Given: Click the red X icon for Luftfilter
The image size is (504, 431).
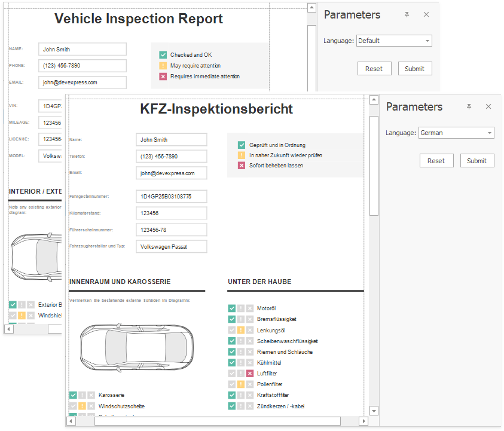Looking at the screenshot, I should [x=251, y=374].
